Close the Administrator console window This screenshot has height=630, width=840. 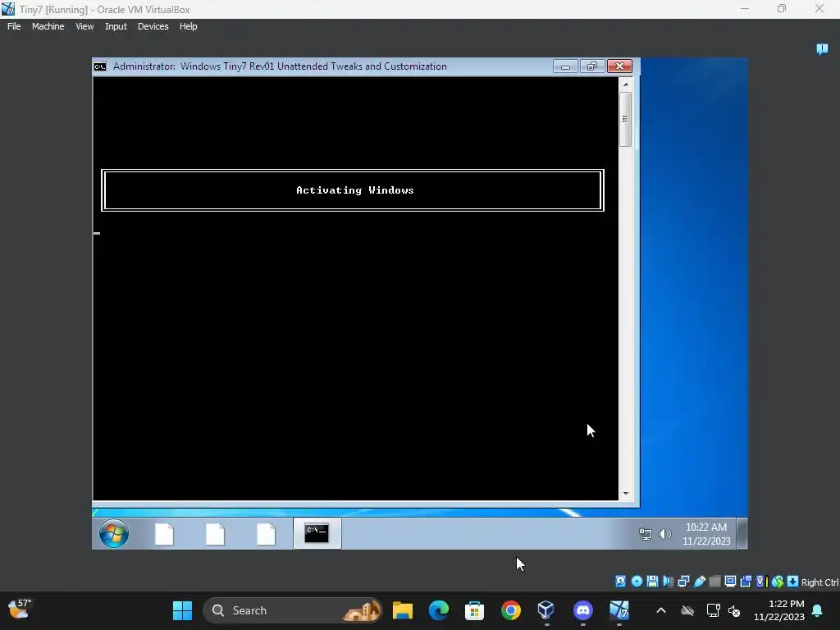[619, 66]
